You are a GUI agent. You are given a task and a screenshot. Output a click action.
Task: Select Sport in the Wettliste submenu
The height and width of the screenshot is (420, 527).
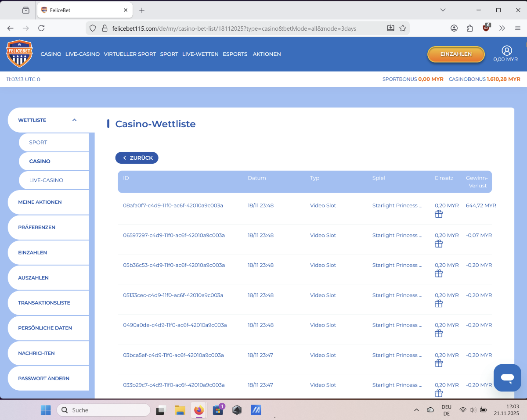pyautogui.click(x=38, y=142)
